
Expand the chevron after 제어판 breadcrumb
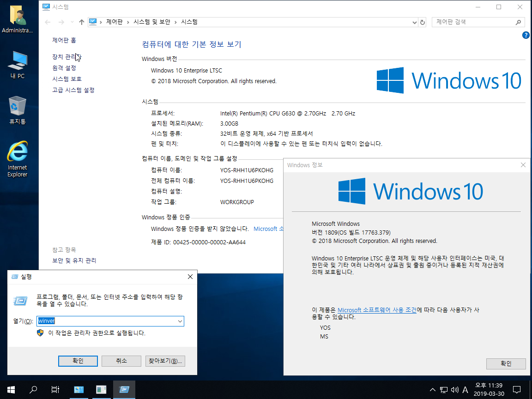tap(128, 22)
